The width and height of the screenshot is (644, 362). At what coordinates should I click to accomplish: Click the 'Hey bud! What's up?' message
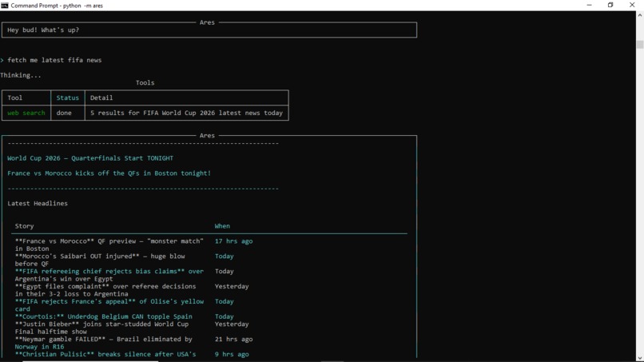43,30
